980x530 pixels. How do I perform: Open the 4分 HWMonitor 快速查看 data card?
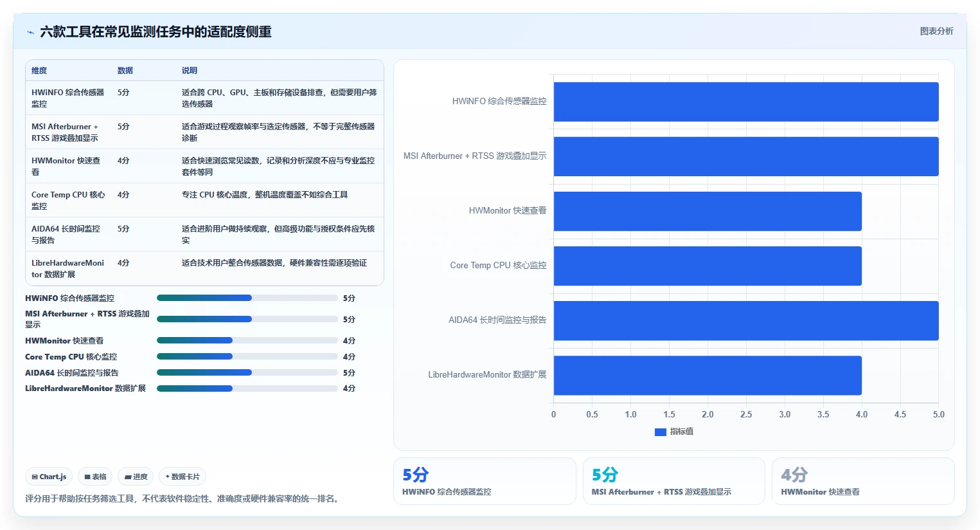click(863, 481)
